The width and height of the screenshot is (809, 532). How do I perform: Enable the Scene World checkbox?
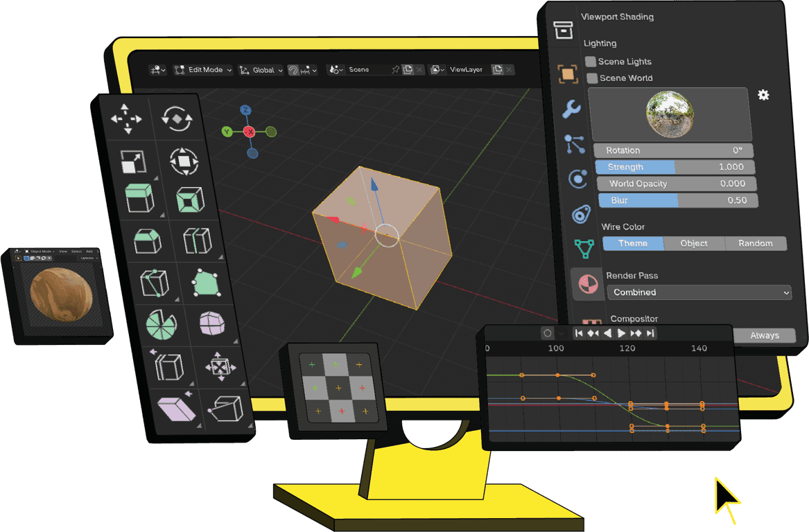point(592,78)
